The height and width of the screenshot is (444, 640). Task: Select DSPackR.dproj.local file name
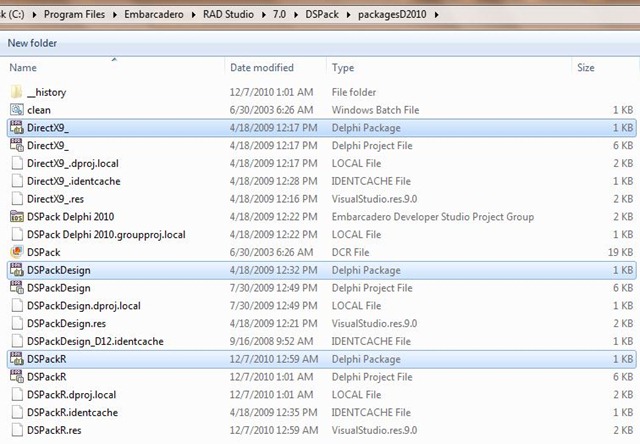[x=71, y=395]
